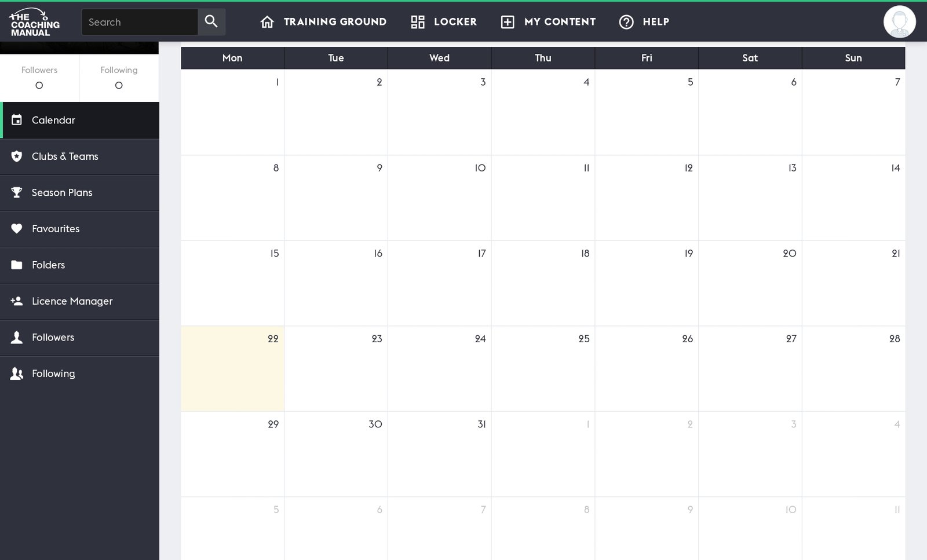The height and width of the screenshot is (560, 927).
Task: Open Following sidebar item
Action: coord(79,374)
